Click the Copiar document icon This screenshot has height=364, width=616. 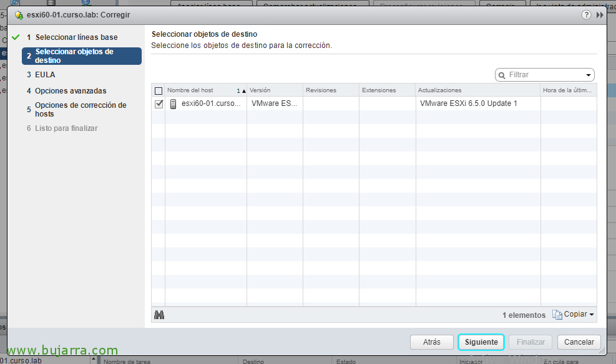(557, 315)
